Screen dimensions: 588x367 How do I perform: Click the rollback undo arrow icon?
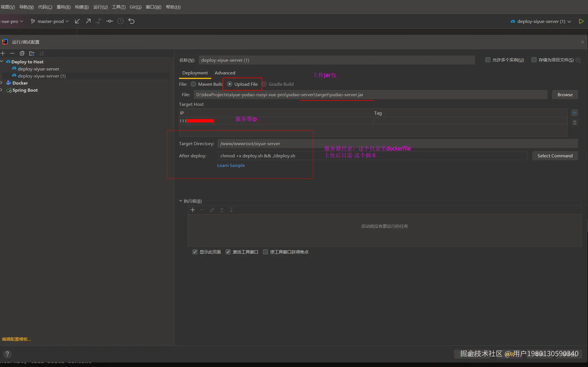point(131,21)
